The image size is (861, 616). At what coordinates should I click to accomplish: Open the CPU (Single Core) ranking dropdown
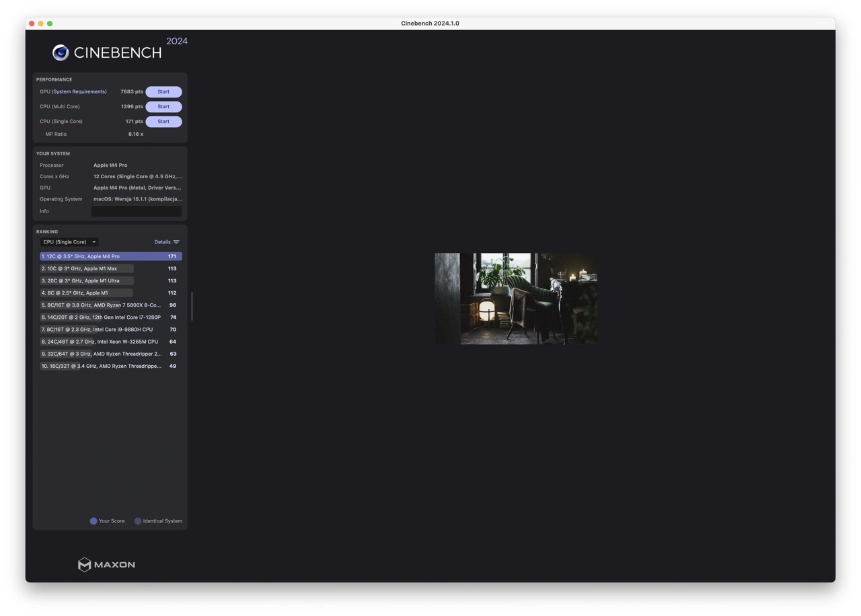pyautogui.click(x=69, y=242)
